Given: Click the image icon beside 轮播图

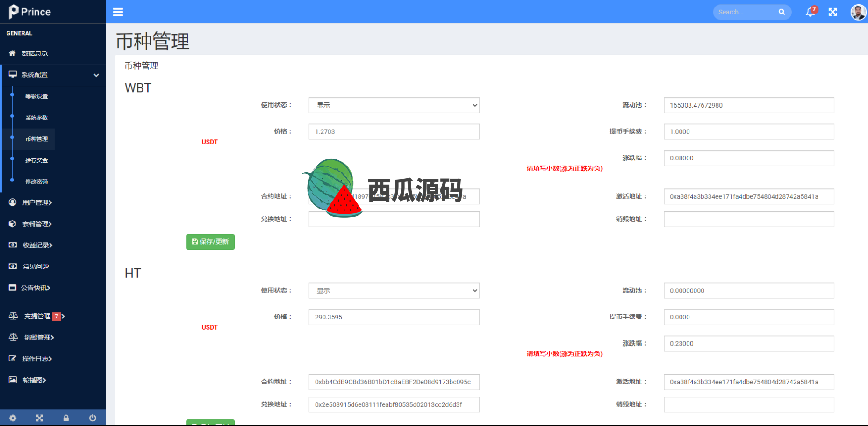Looking at the screenshot, I should coord(13,380).
